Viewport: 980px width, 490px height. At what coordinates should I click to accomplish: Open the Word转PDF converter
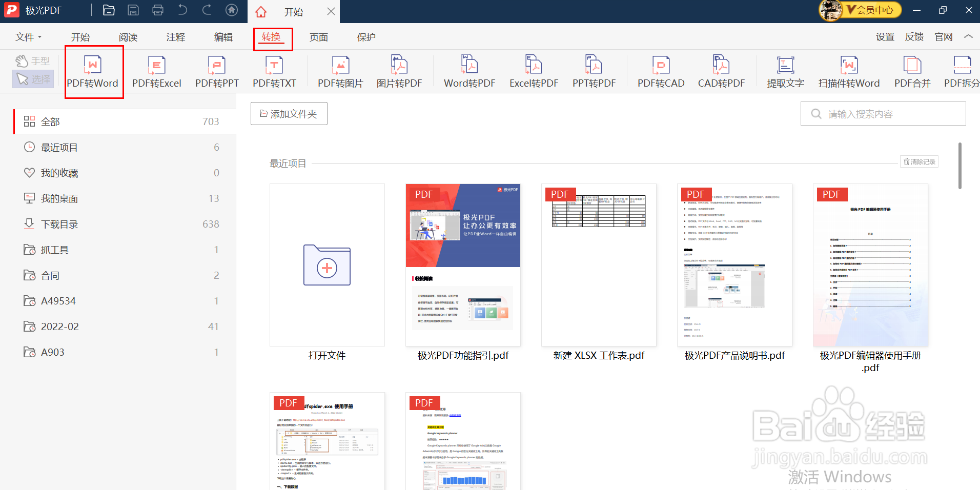(469, 72)
